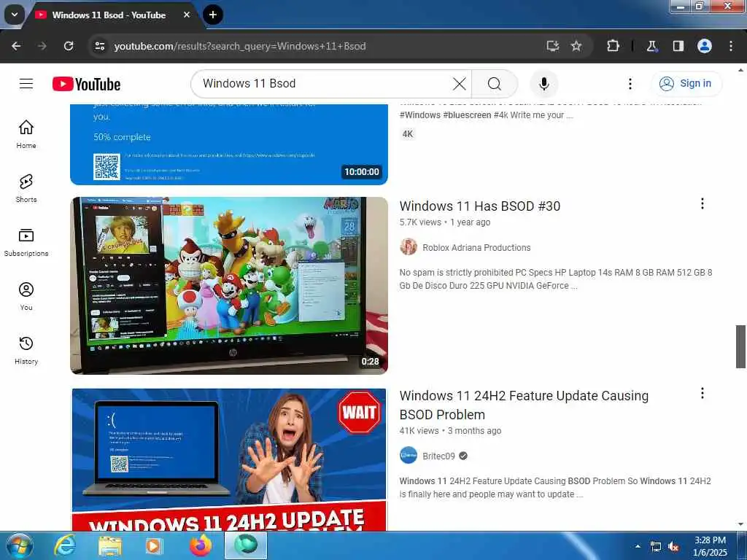This screenshot has width=747, height=560.
Task: Visit the Britec09 channel name
Action: pyautogui.click(x=438, y=456)
